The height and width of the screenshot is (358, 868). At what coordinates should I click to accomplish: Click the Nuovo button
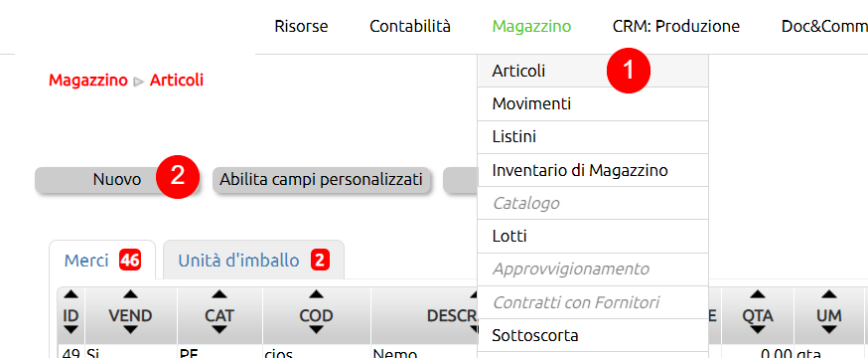(117, 180)
